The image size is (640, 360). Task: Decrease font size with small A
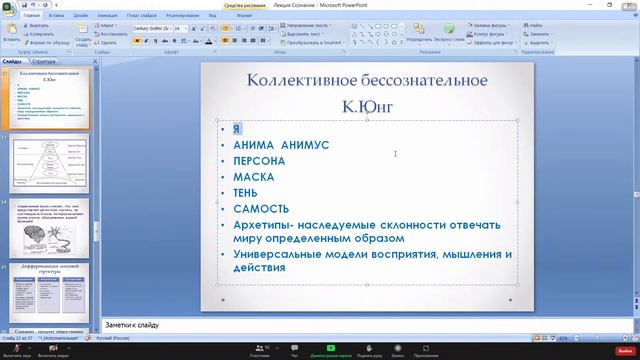pos(202,29)
